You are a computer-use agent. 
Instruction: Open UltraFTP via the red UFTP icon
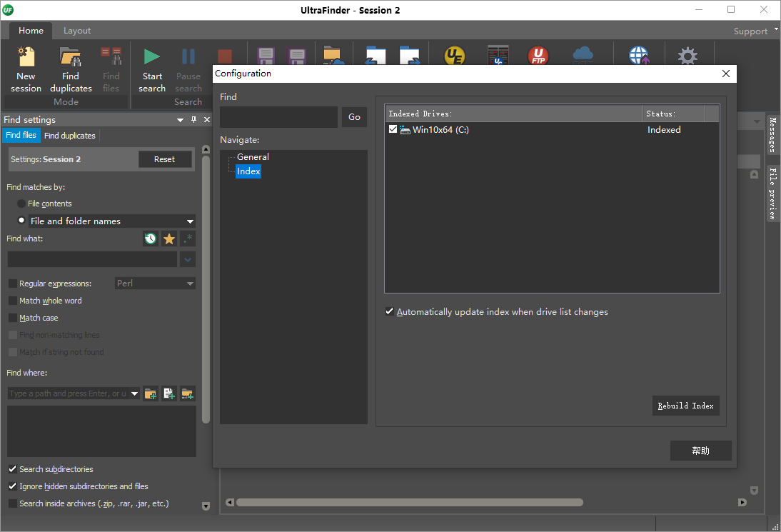tap(538, 56)
